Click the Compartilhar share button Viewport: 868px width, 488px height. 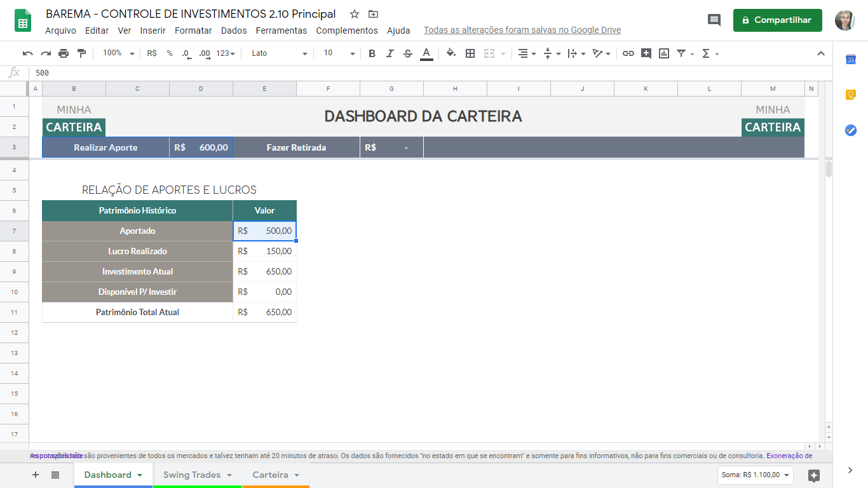pos(778,20)
